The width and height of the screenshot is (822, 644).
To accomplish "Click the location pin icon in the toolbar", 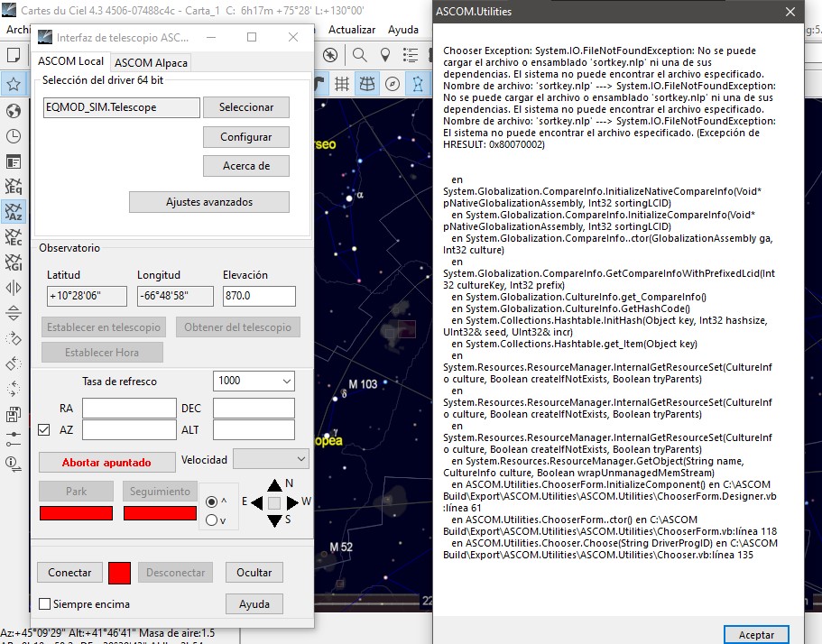I will 384,54.
